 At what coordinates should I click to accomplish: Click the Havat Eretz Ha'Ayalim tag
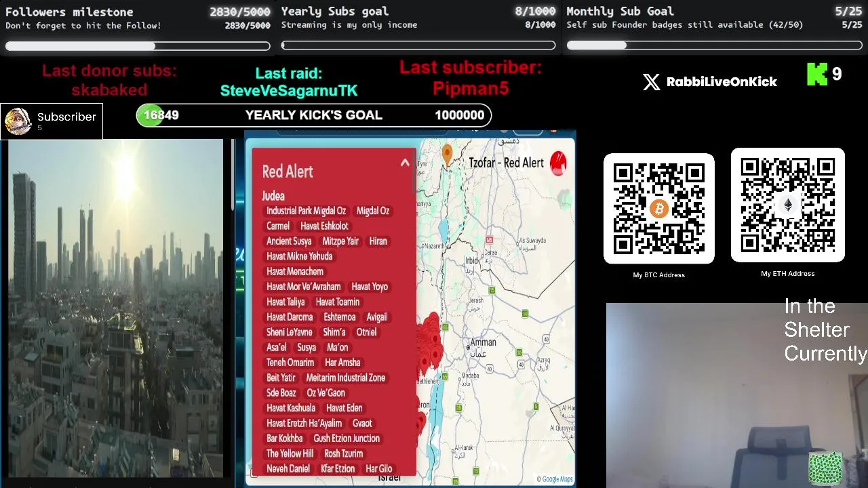[x=304, y=424]
